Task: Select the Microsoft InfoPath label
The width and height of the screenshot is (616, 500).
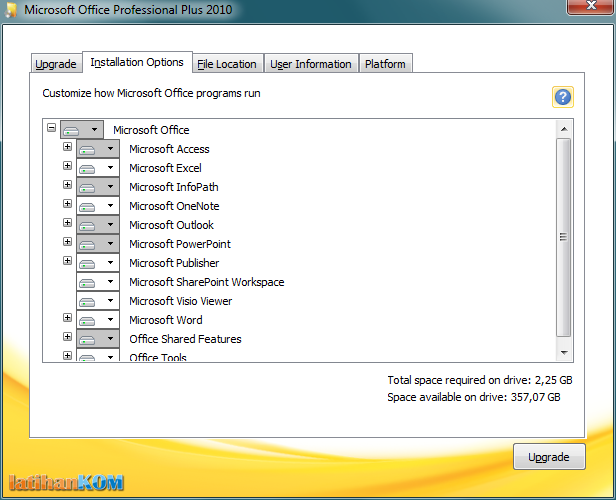Action: coord(174,187)
